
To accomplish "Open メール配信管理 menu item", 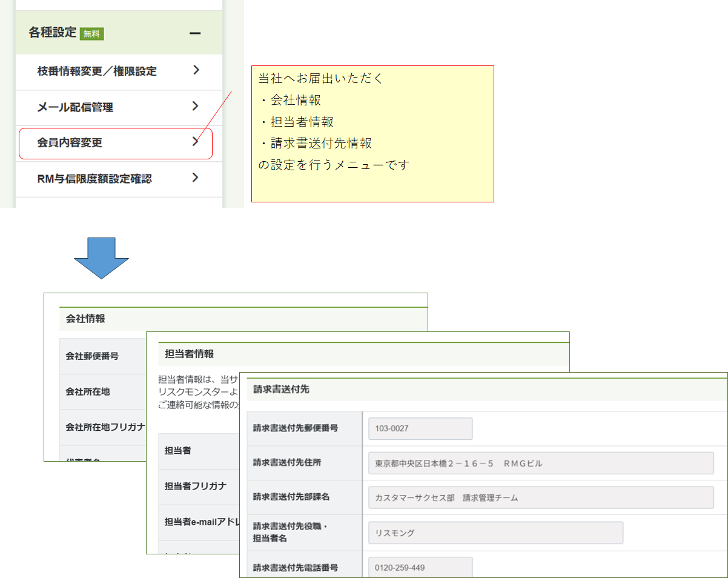I will (75, 107).
